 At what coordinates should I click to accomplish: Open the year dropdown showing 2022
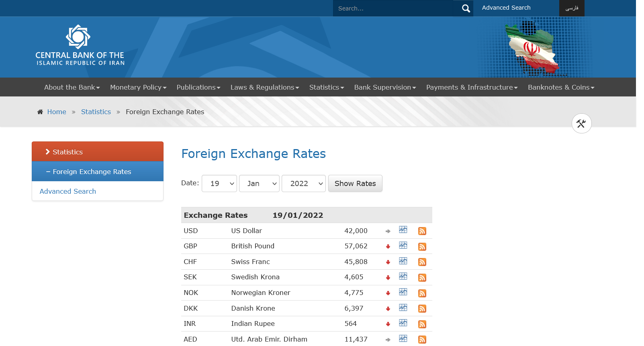pyautogui.click(x=303, y=184)
